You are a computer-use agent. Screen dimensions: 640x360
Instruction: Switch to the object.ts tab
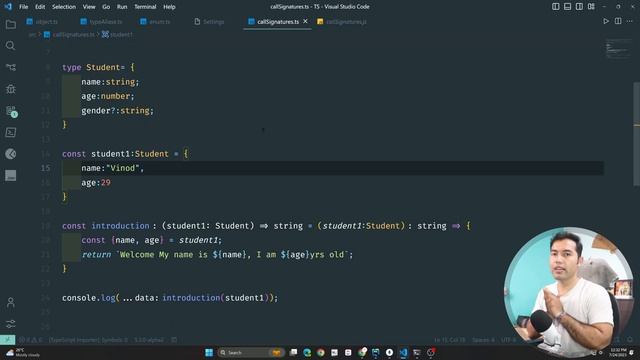42,22
